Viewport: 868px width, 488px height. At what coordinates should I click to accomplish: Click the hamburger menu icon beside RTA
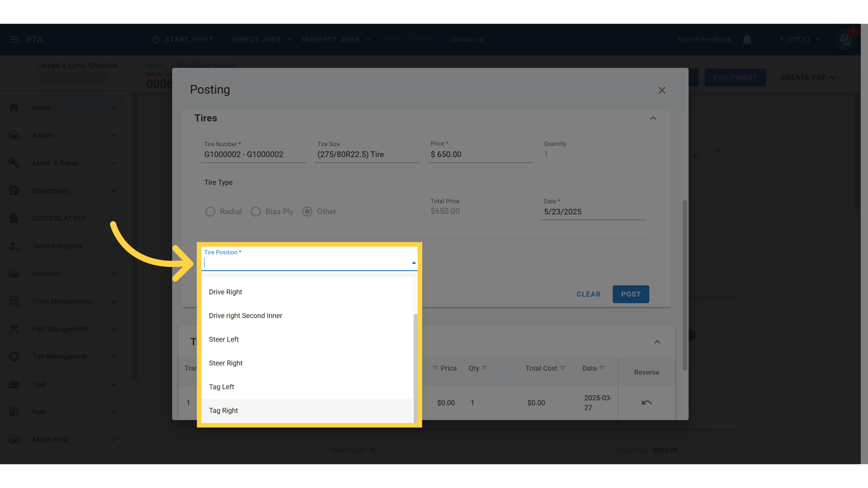14,40
